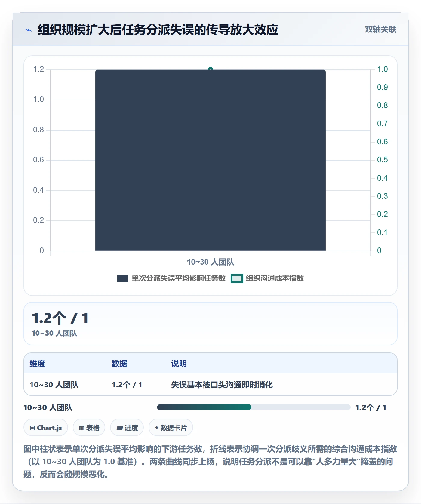The image size is (421, 504).
Task: Click the bar icon in 进度 chip
Action: coord(120,428)
